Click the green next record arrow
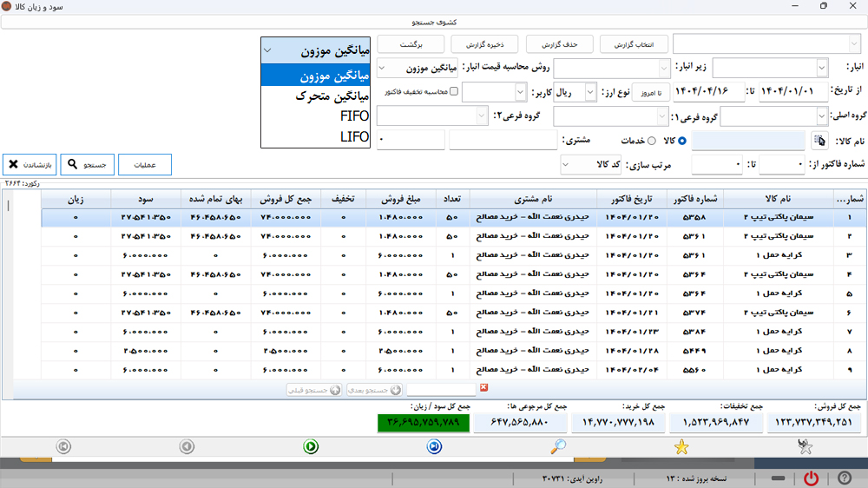 [x=311, y=446]
